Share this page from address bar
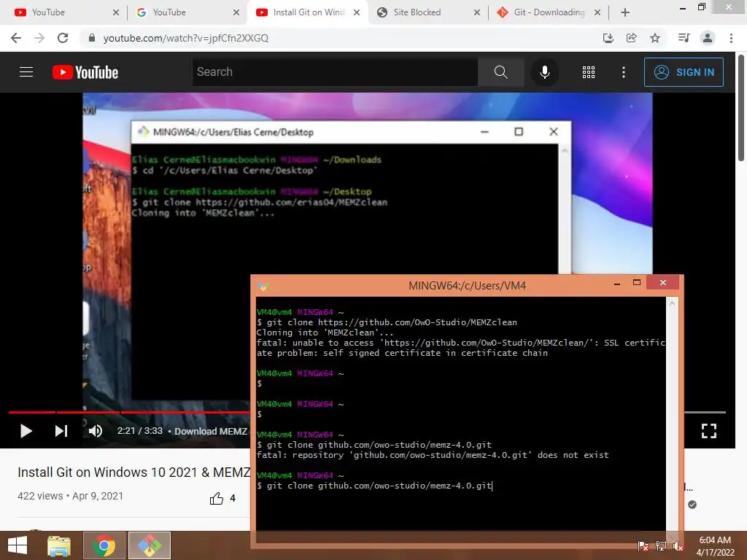This screenshot has width=747, height=560. [x=632, y=38]
